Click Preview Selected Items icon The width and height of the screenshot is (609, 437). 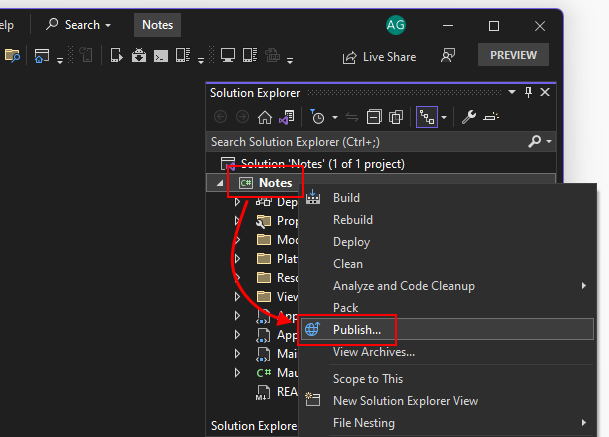[491, 117]
